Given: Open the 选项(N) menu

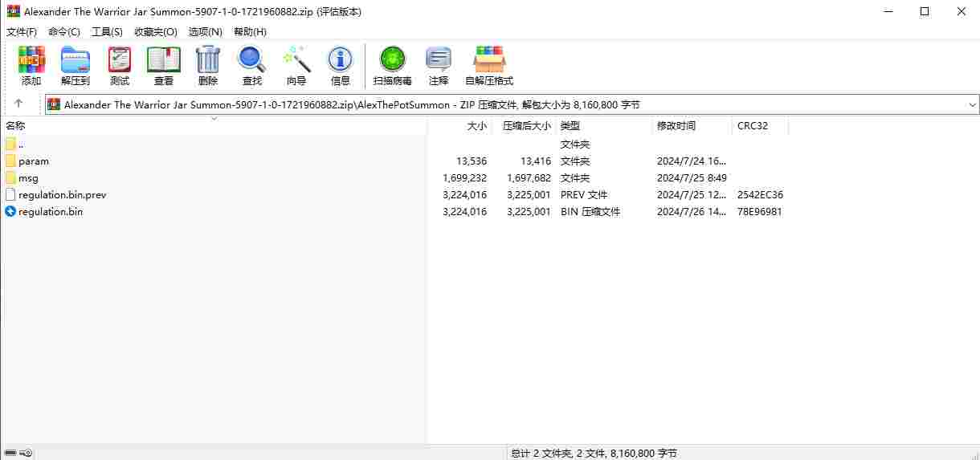Looking at the screenshot, I should coord(206,31).
